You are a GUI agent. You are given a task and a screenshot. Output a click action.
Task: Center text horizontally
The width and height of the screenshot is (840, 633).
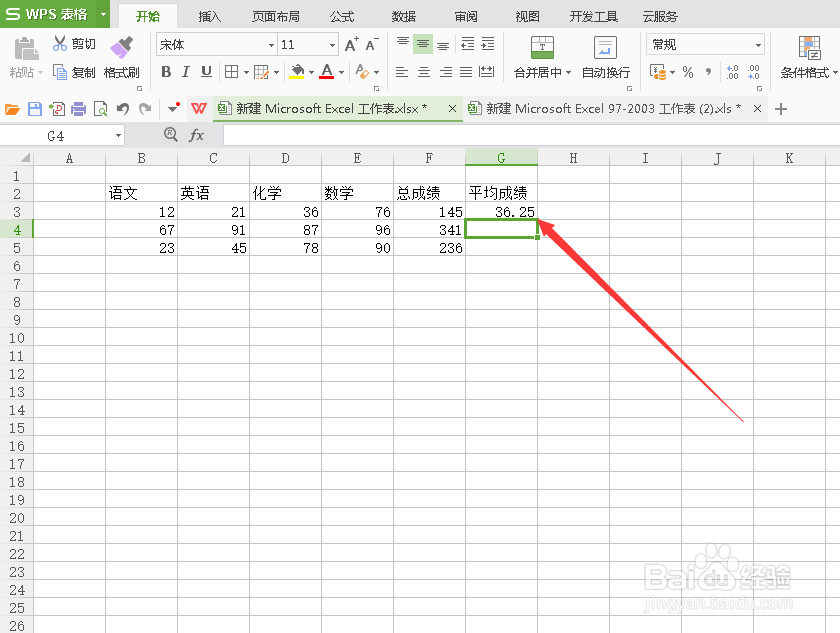[424, 72]
